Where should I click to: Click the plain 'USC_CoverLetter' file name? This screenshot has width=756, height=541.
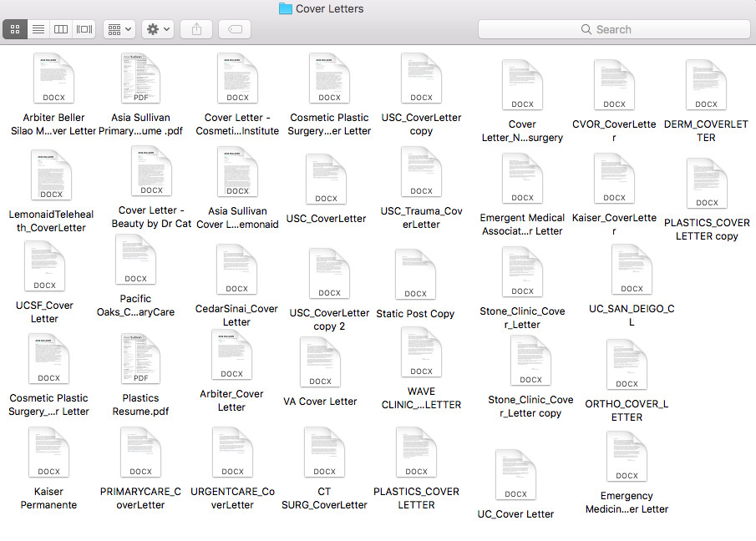tap(326, 219)
